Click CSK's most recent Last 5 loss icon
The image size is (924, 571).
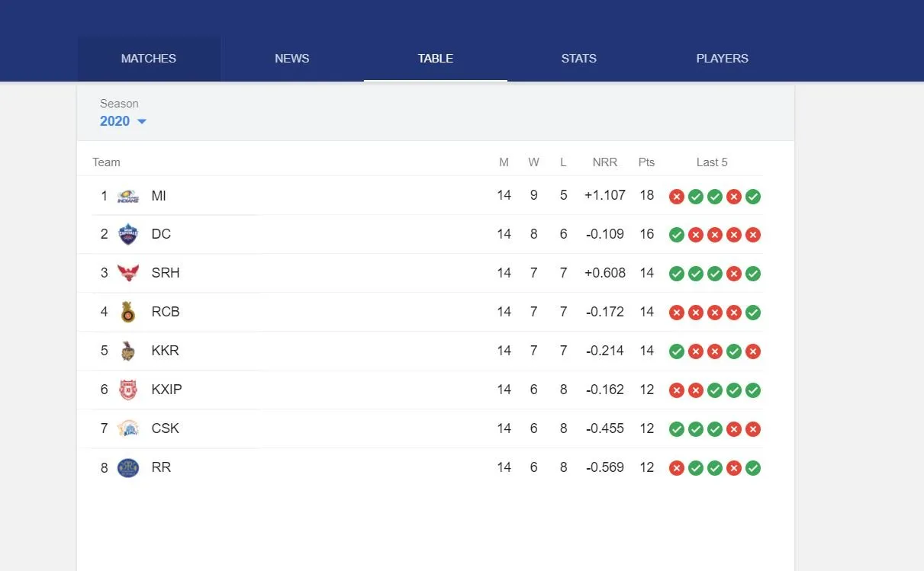click(753, 429)
